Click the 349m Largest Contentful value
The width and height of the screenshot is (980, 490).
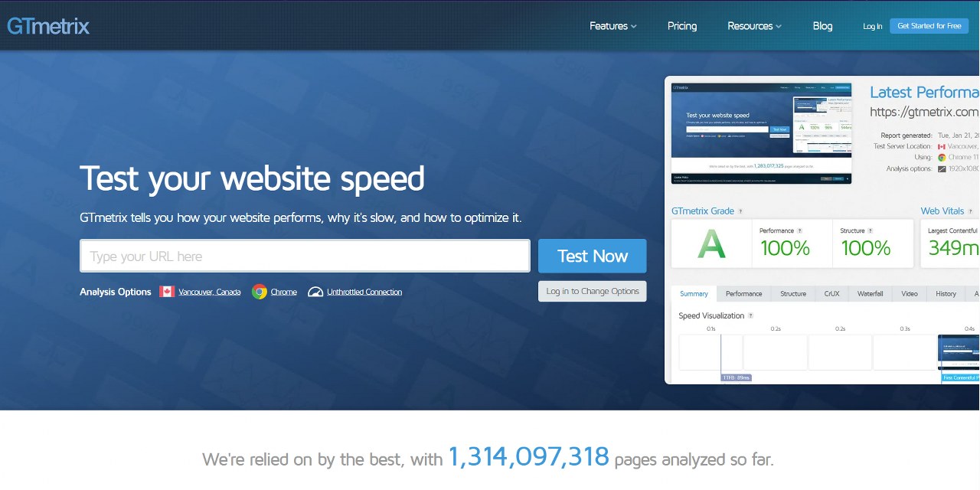pyautogui.click(x=954, y=248)
